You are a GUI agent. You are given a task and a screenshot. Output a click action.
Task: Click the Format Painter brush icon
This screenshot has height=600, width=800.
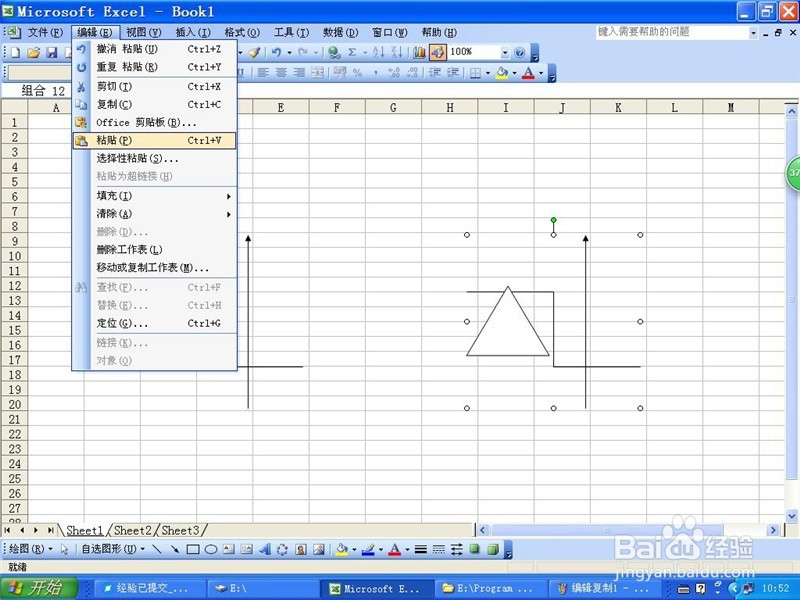coord(255,52)
